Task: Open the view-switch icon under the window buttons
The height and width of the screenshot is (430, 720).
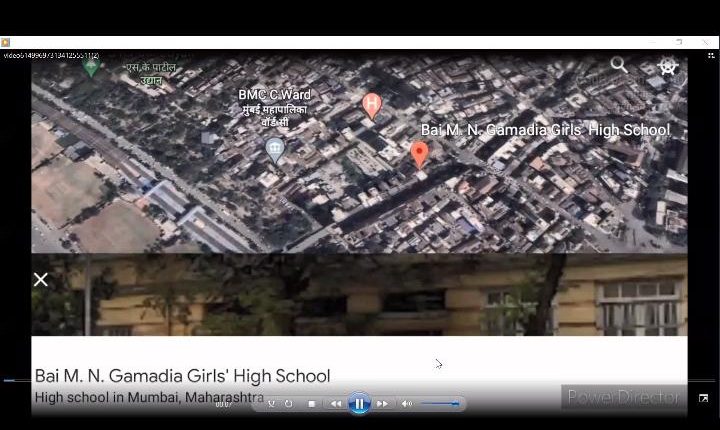Action: point(711,56)
